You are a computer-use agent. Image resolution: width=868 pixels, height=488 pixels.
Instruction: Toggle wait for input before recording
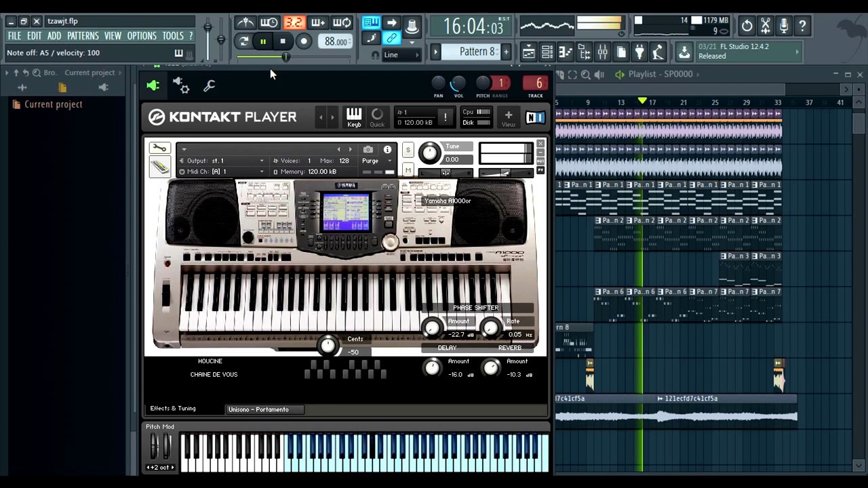(x=269, y=23)
